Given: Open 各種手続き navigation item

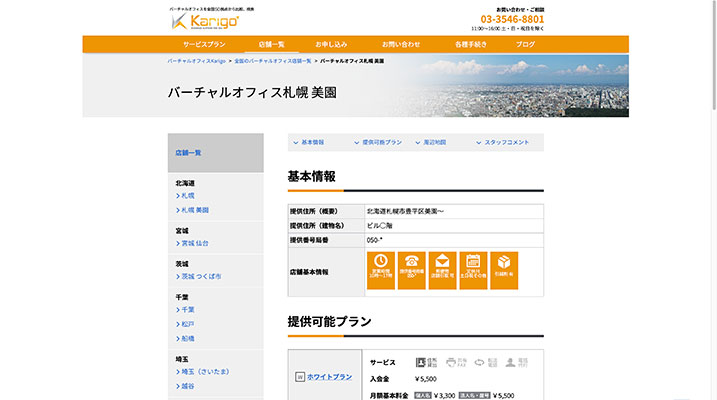Looking at the screenshot, I should tap(471, 44).
